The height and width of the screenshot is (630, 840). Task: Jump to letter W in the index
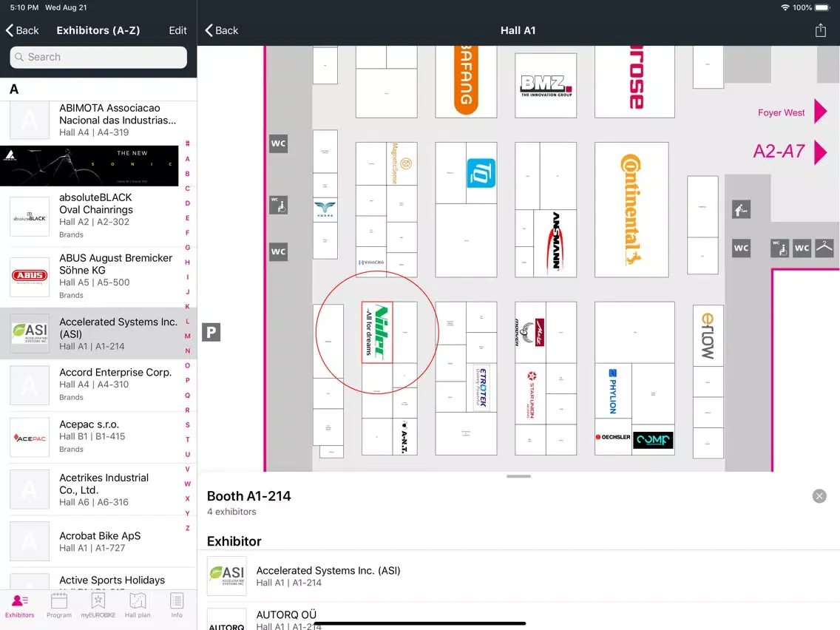[x=188, y=484]
